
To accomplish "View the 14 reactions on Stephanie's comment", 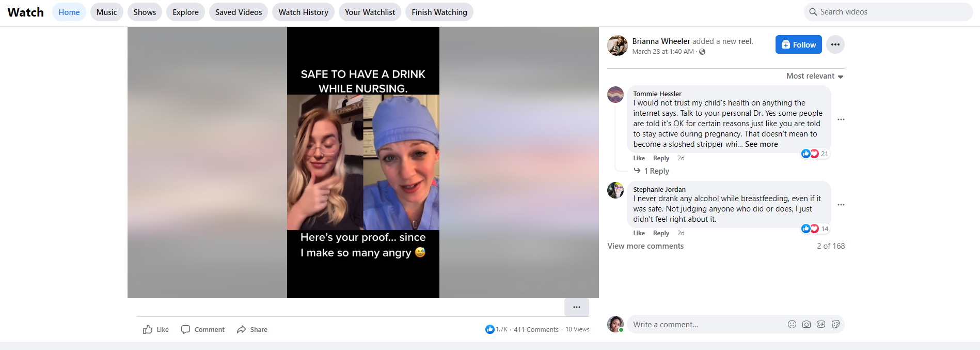I will click(x=815, y=229).
